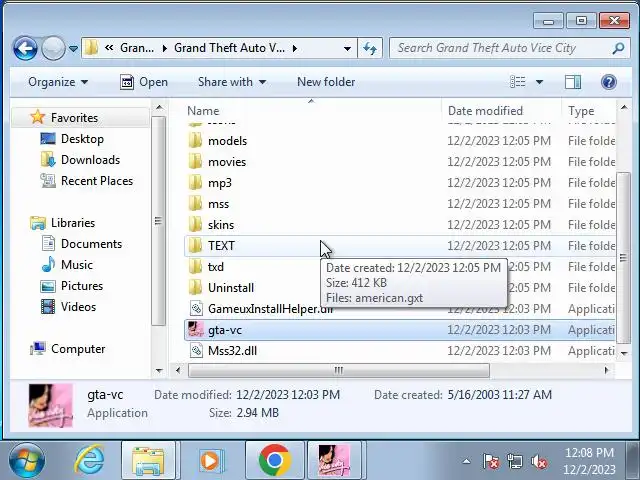Viewport: 640px width, 480px height.
Task: Select the txd folder
Action: point(400,267)
